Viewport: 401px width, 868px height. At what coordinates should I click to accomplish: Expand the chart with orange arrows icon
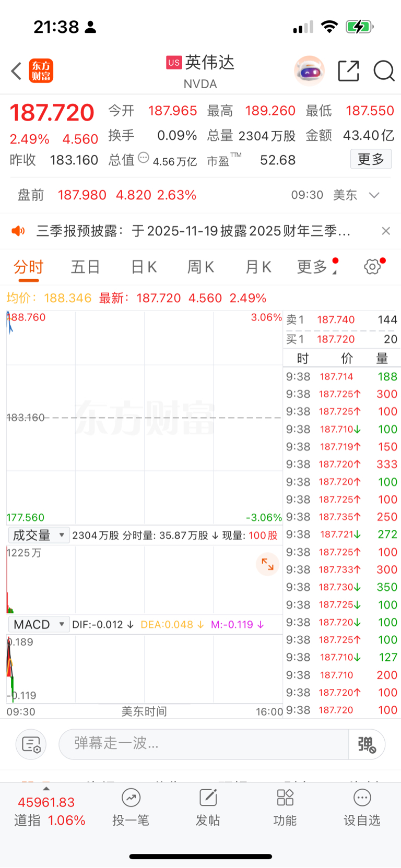tap(268, 564)
